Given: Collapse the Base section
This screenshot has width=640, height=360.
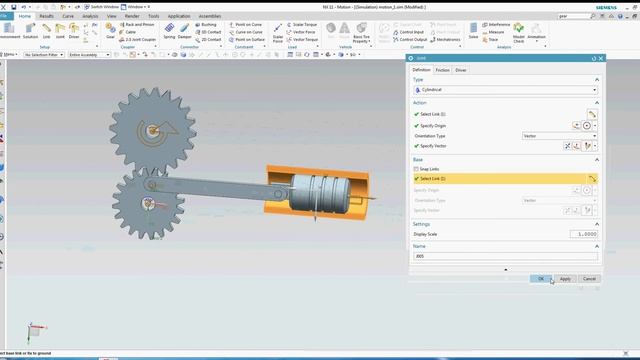Looking at the screenshot, I should pyautogui.click(x=597, y=160).
